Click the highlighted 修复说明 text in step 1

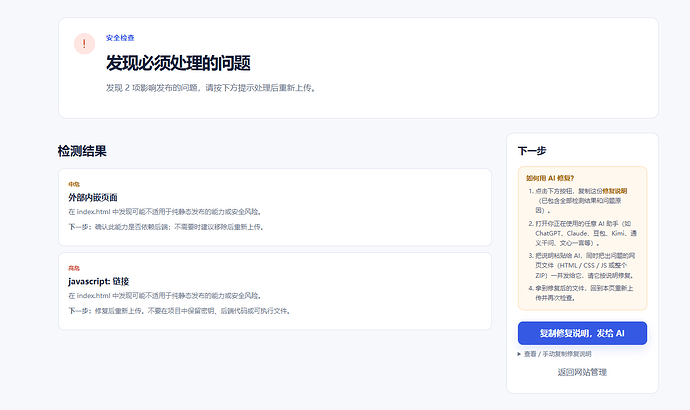(x=615, y=191)
